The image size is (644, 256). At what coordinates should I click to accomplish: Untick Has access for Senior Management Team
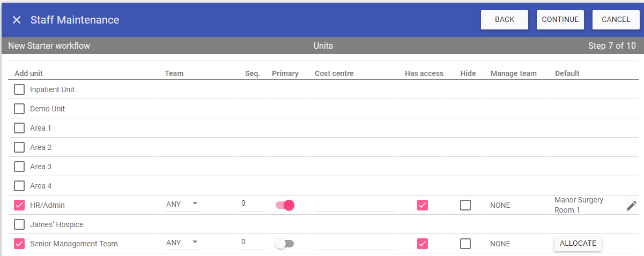[x=423, y=244]
